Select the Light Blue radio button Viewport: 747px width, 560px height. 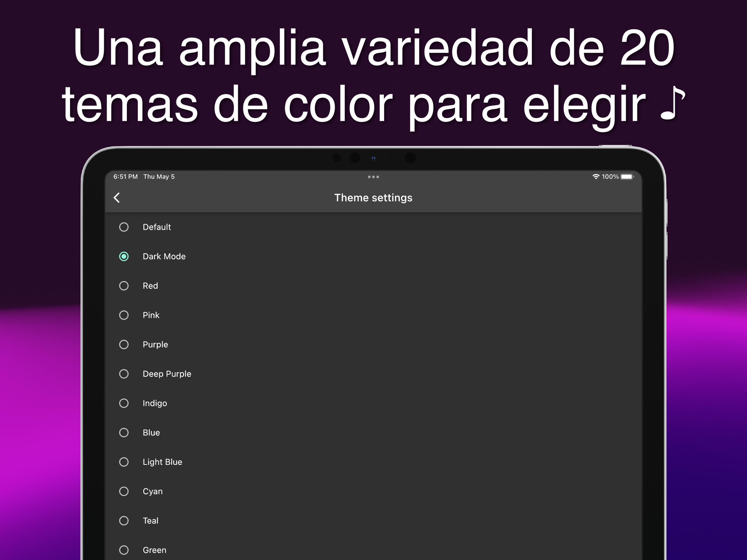click(124, 462)
